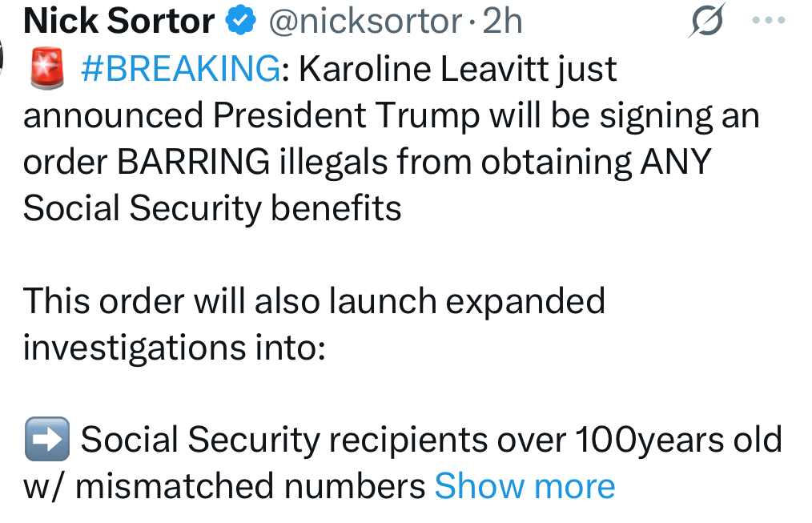Click the @nicksortor handle
The image size is (812, 523).
pos(364,22)
